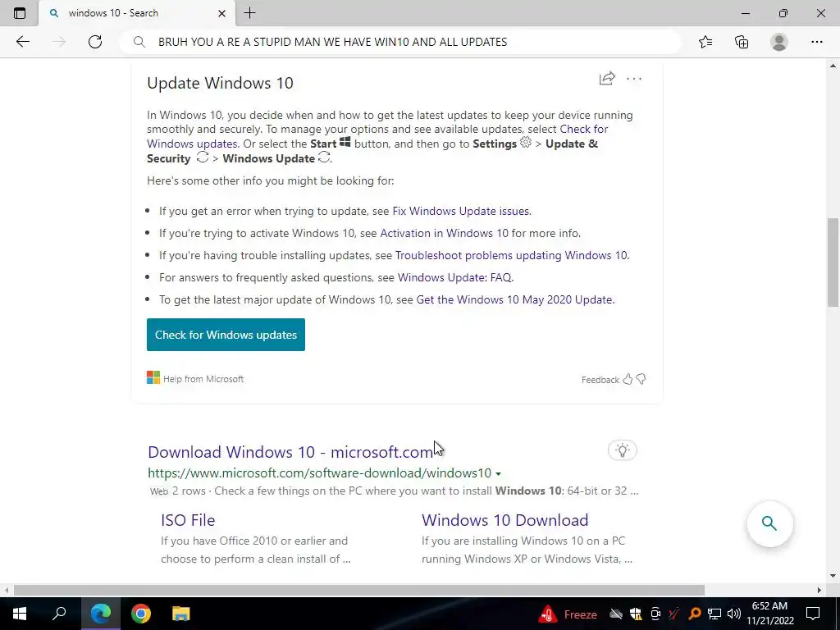Open 'Download Windows 10 - microsoft.com' result
The width and height of the screenshot is (840, 630).
[x=290, y=452]
